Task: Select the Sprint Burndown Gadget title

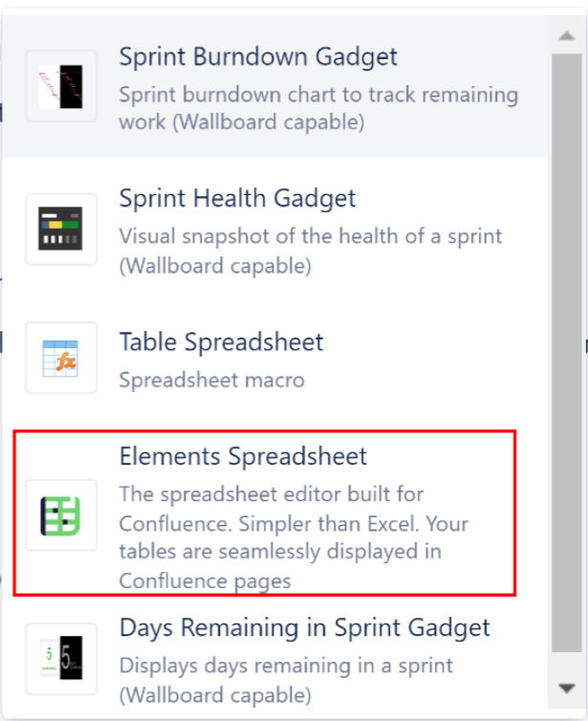Action: 257,56
